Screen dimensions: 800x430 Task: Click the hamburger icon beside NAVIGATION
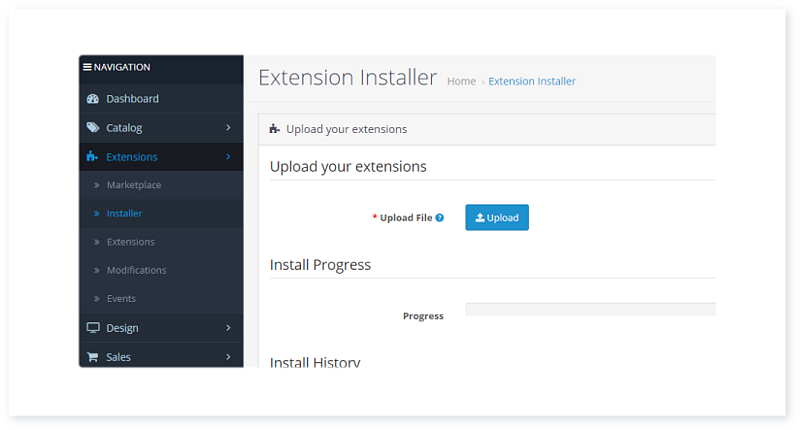[87, 67]
